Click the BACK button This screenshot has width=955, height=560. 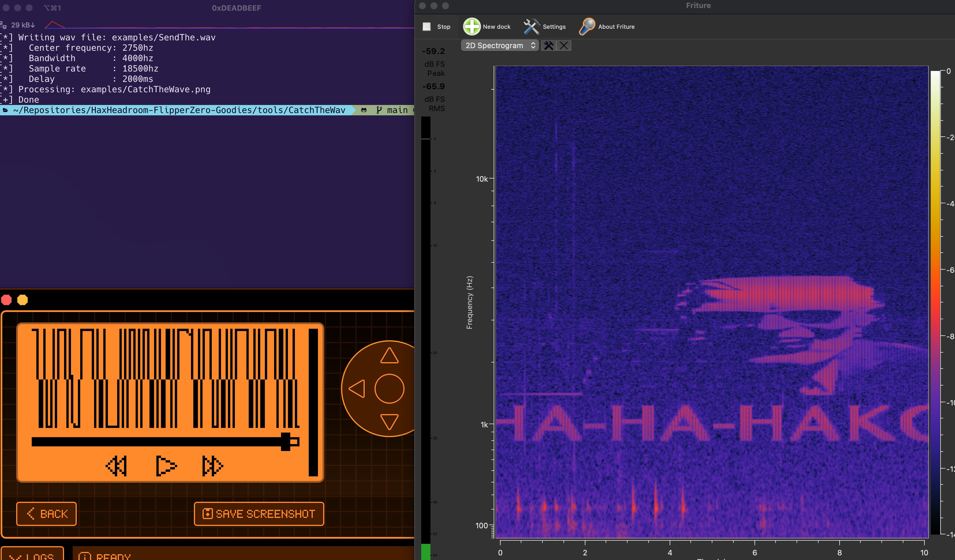46,514
